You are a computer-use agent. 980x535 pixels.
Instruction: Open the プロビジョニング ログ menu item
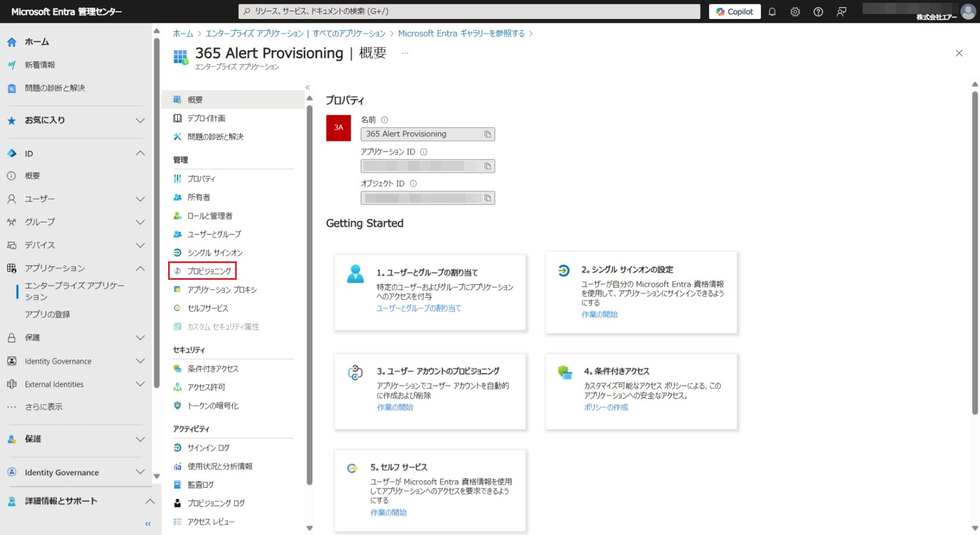point(216,503)
